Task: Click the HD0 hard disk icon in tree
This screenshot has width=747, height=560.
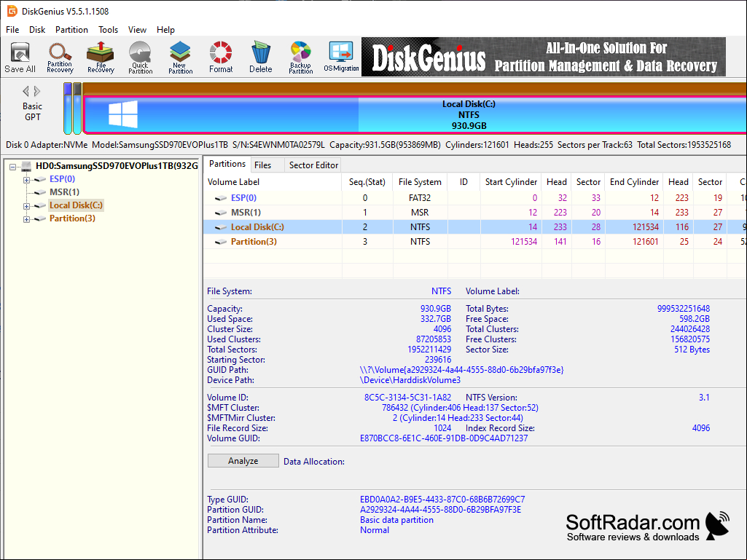Action: point(26,166)
